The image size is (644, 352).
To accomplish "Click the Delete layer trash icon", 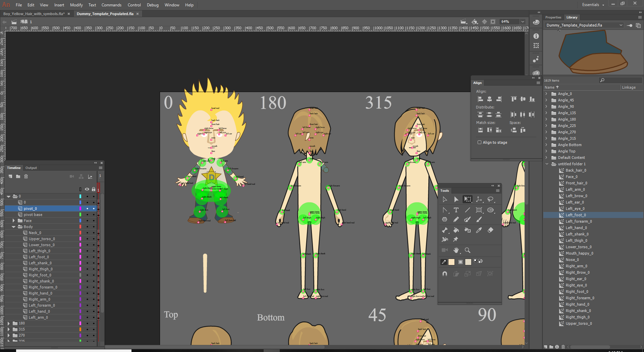I will click(x=26, y=176).
